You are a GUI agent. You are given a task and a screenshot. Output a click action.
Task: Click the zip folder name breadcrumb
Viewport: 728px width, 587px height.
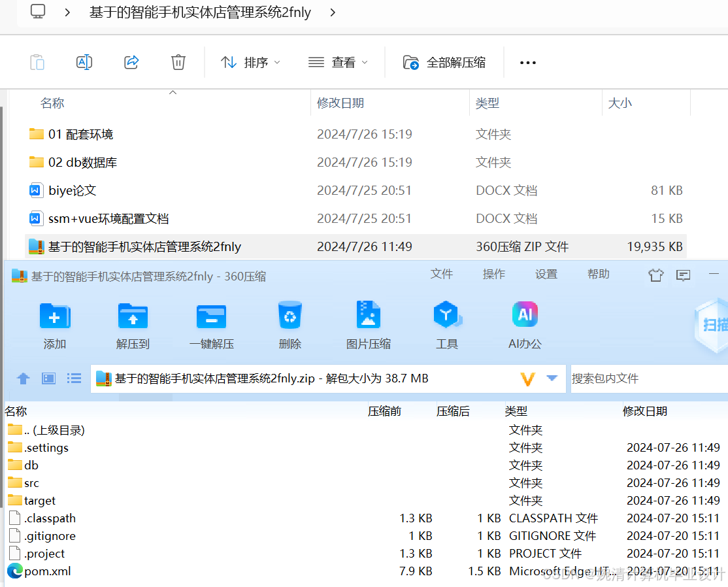tap(199, 12)
